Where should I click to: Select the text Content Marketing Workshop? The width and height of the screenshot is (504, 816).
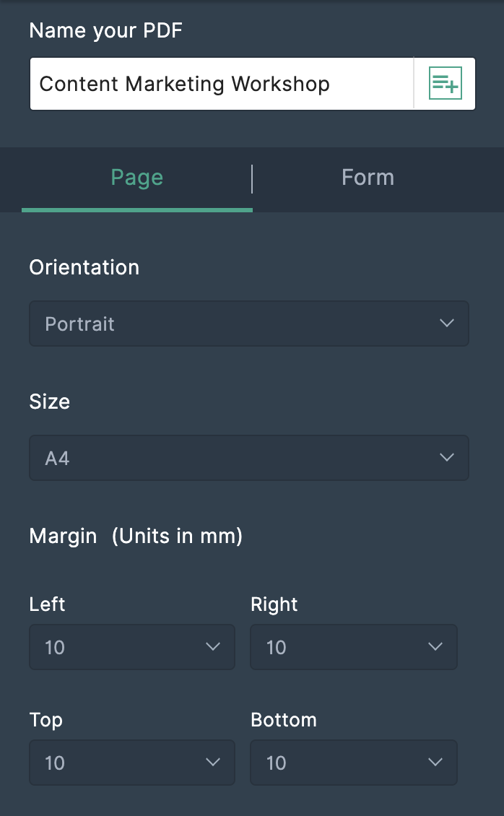coord(184,83)
